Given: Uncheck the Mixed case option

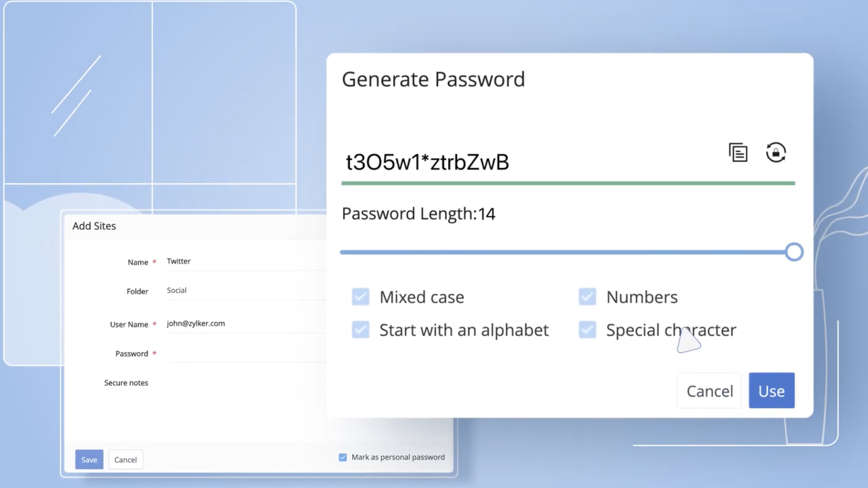Looking at the screenshot, I should point(361,297).
